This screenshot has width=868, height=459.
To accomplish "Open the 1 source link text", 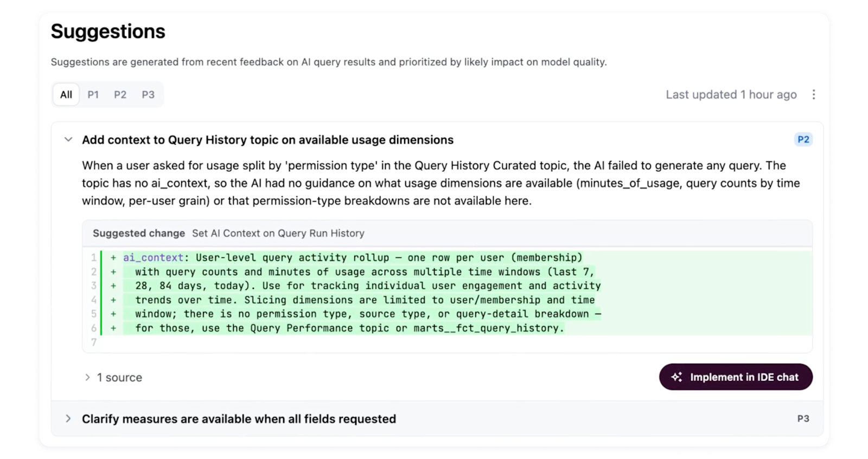I will pyautogui.click(x=119, y=378).
